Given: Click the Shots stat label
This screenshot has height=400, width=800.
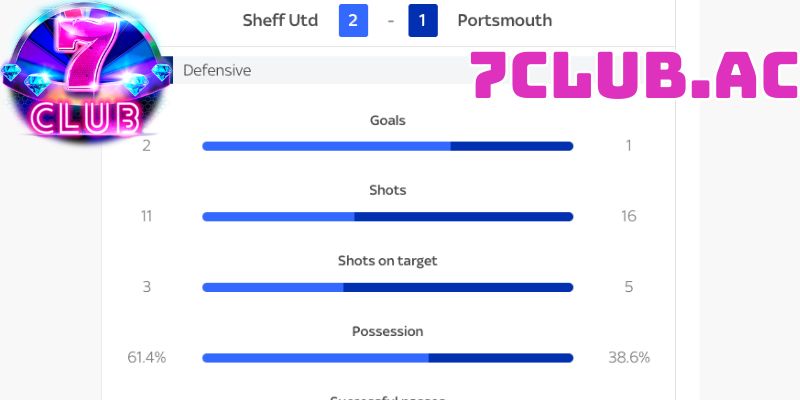Looking at the screenshot, I should pyautogui.click(x=387, y=190).
